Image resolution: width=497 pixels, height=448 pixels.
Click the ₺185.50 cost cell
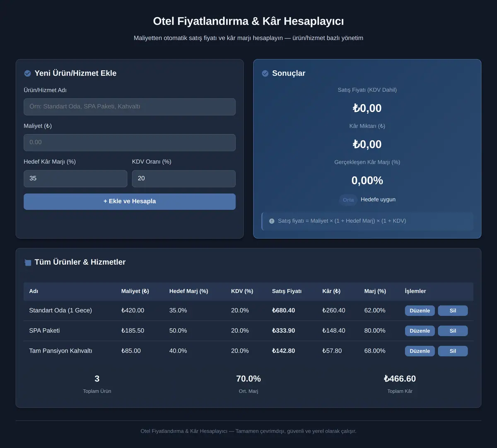[133, 331]
